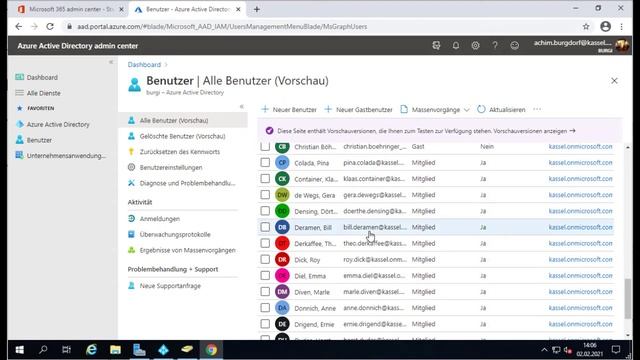The height and width of the screenshot is (360, 640).
Task: Launch Internet Explorer from the taskbar
Action: pyautogui.click(x=91, y=350)
